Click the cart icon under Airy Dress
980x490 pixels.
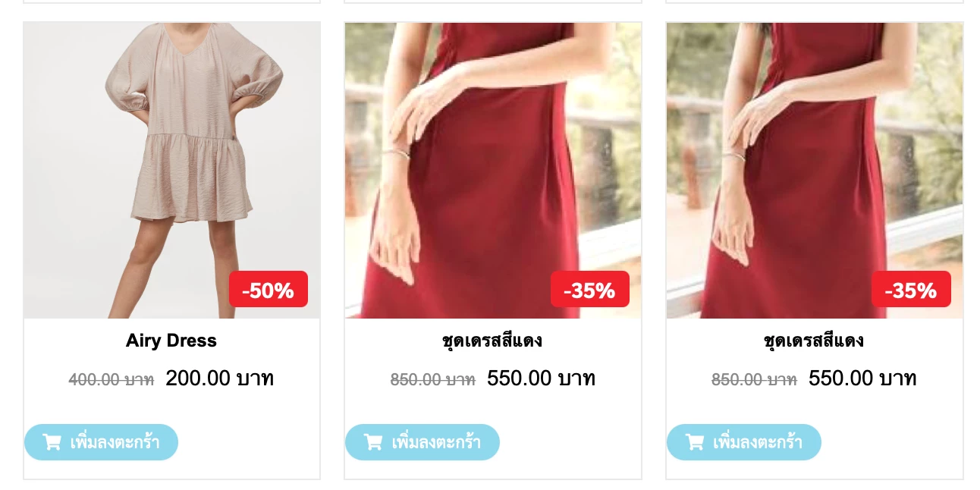[52, 442]
